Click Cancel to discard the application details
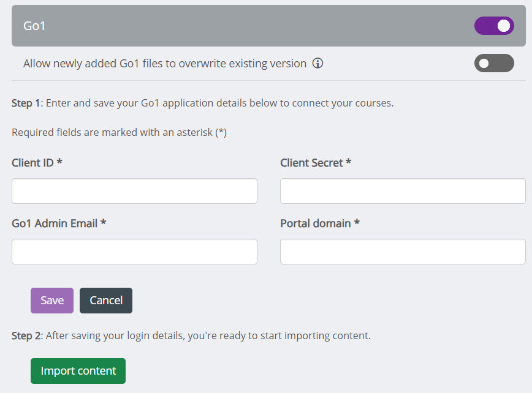532x393 pixels. click(105, 301)
